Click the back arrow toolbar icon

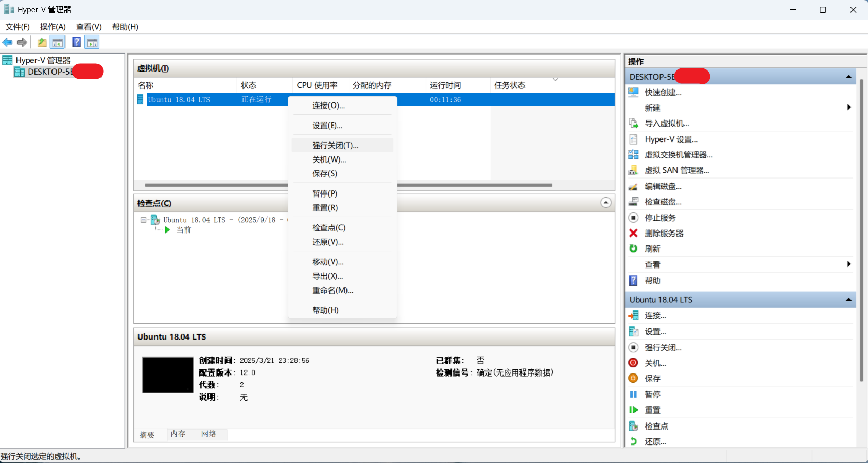(7, 43)
